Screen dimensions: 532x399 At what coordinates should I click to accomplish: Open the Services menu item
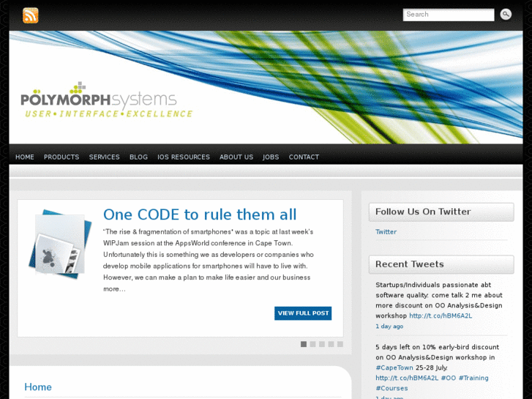coord(104,157)
